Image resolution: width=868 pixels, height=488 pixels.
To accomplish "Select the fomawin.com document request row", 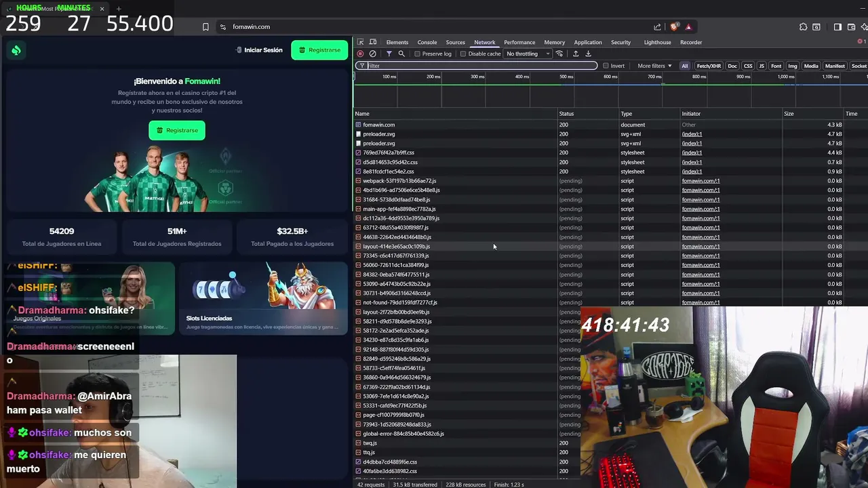I will click(x=610, y=125).
